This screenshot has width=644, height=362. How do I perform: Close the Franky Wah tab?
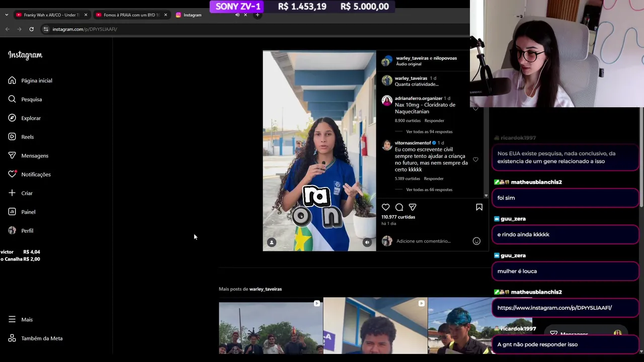pos(86,15)
